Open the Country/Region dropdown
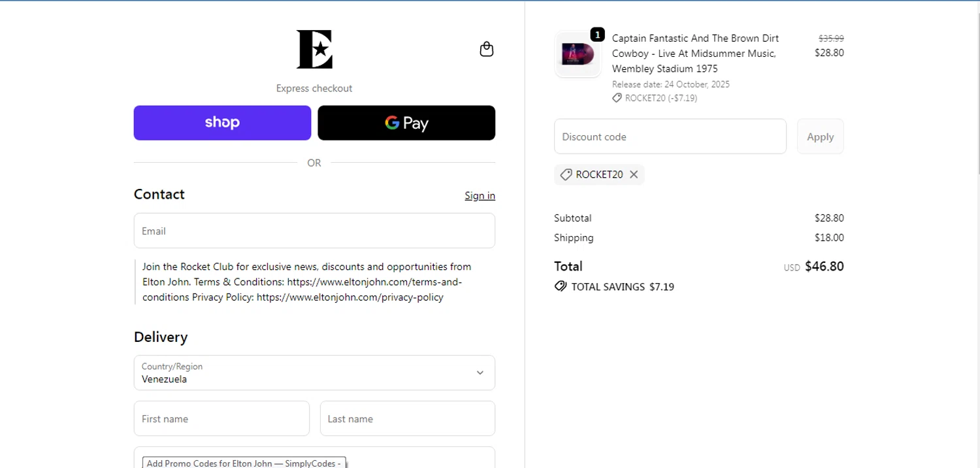The image size is (980, 468). pos(314,373)
